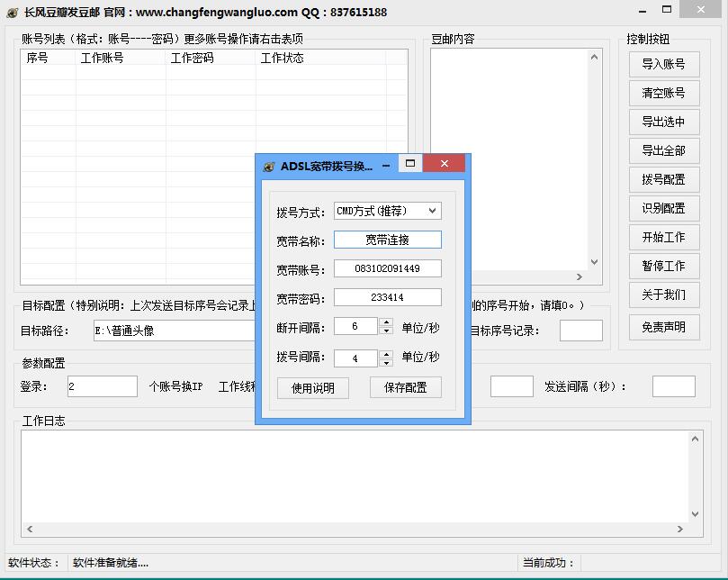Increase the 断开间隔 disconnect interval value

point(388,322)
